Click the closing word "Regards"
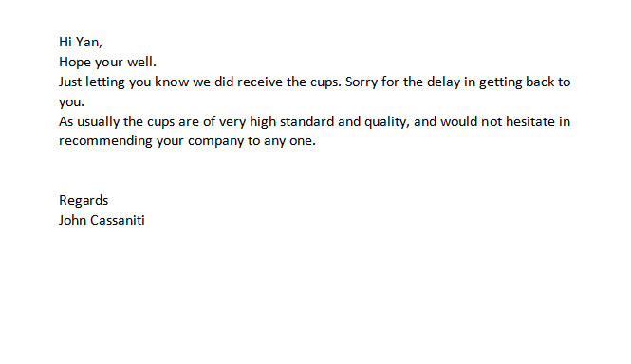 [x=84, y=201]
